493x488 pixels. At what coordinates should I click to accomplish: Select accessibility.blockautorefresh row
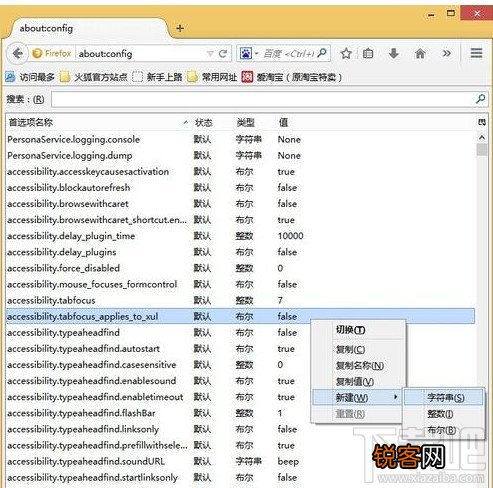[240, 188]
